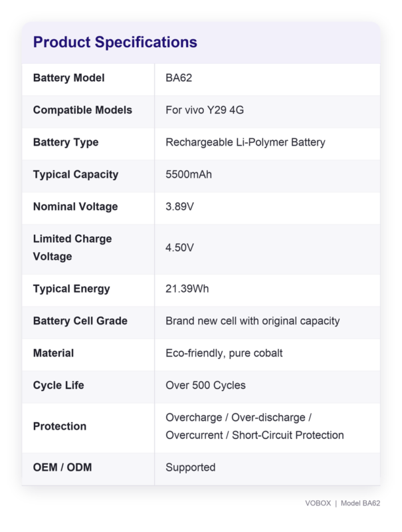Click the Short-Circuit Protection text

pos(288,436)
